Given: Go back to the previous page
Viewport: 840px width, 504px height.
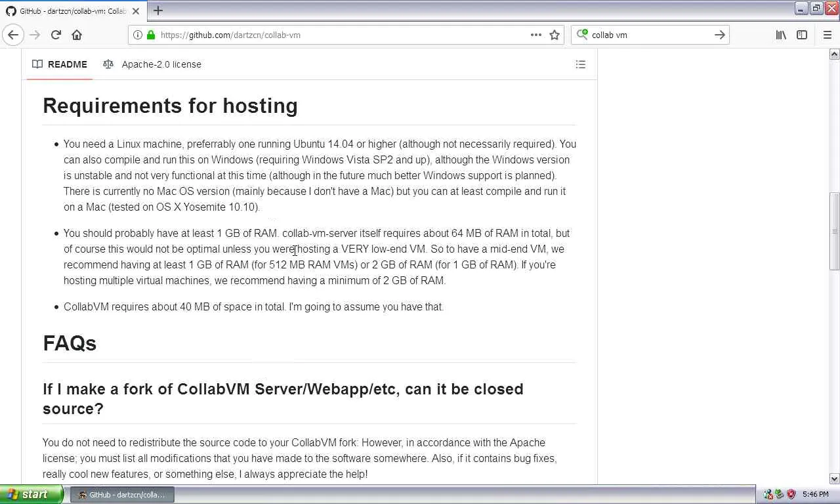Looking at the screenshot, I should pos(13,35).
